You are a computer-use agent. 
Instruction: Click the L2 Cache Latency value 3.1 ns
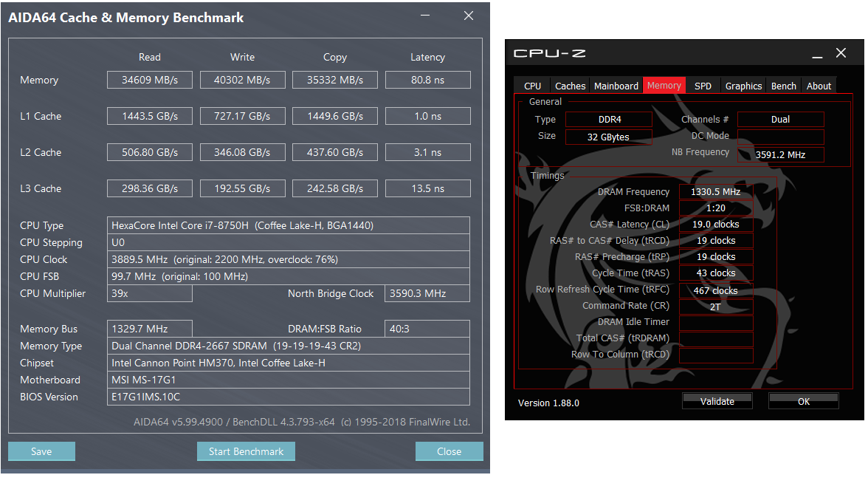[428, 152]
